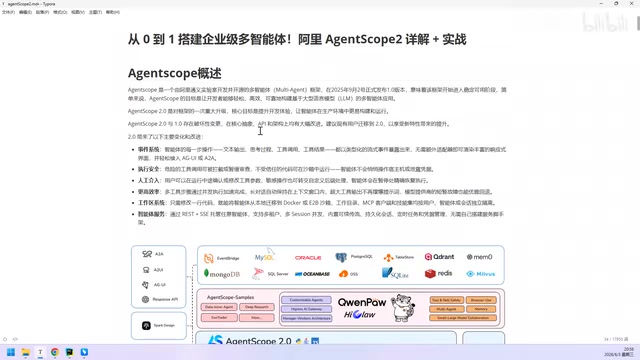Image resolution: width=640 pixels, height=360 pixels.
Task: Click the AgentScope-Samples label in the diagram
Action: pyautogui.click(x=230, y=297)
